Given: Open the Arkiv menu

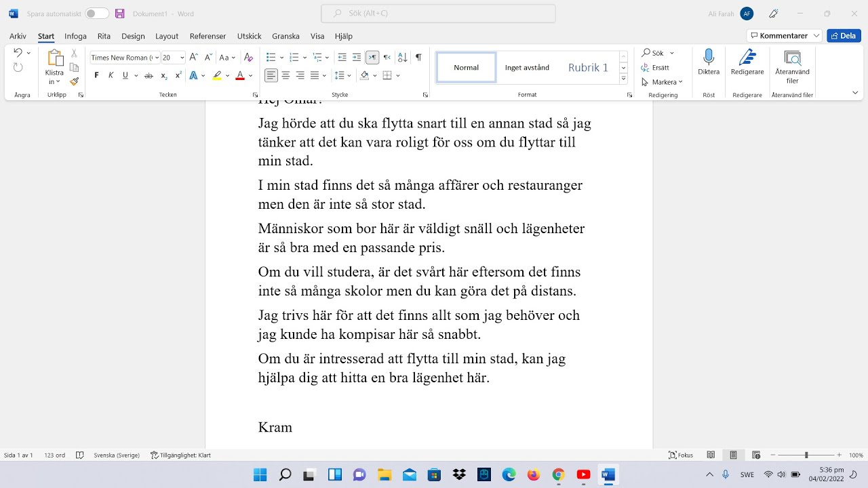Looking at the screenshot, I should pyautogui.click(x=18, y=36).
